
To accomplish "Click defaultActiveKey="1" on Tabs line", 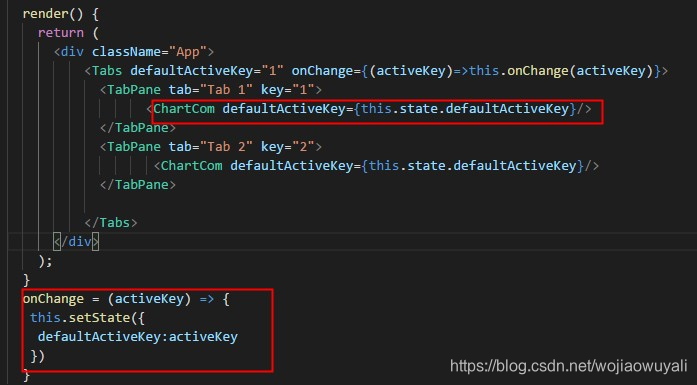I will (x=207, y=71).
